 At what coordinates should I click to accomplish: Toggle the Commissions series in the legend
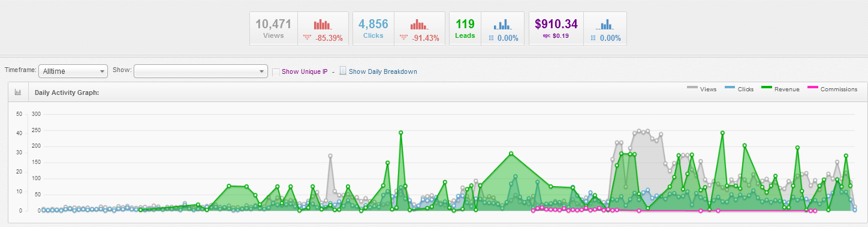(832, 89)
